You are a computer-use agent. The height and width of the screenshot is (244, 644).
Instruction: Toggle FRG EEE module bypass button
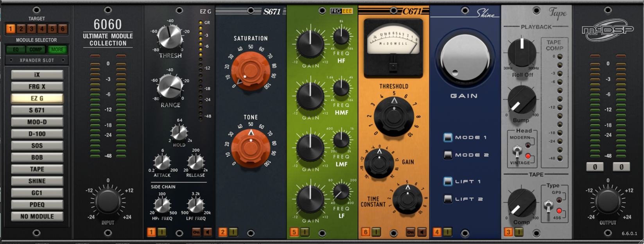304,232
